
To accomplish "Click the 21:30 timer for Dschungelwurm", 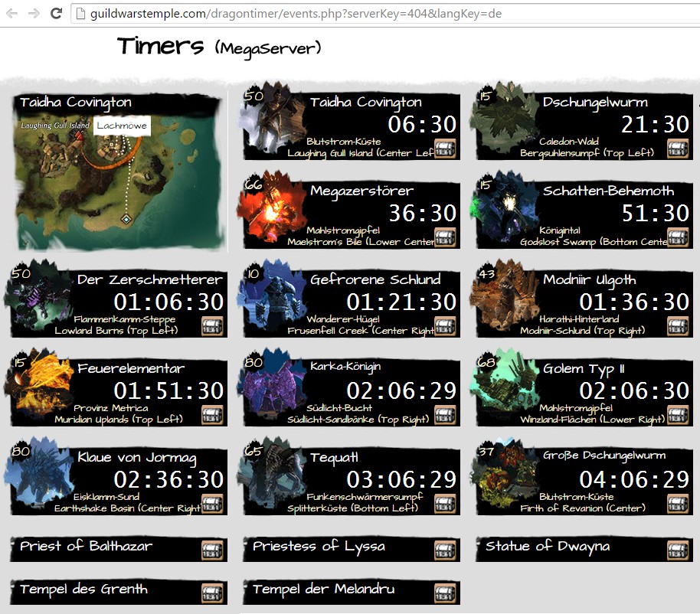I will (655, 125).
